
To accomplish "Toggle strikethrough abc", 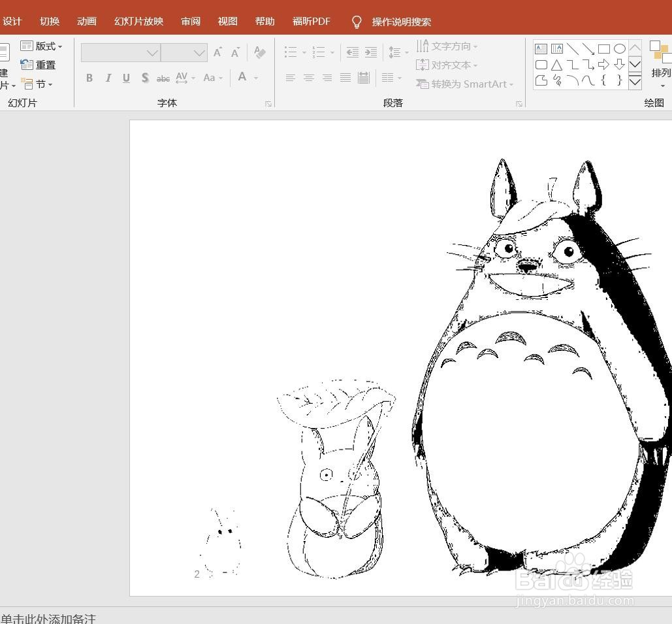I will [x=163, y=78].
